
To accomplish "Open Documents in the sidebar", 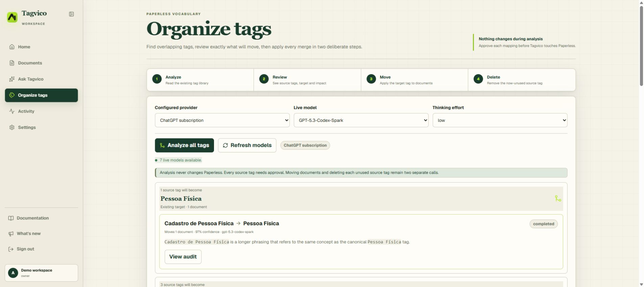I will click(41, 63).
